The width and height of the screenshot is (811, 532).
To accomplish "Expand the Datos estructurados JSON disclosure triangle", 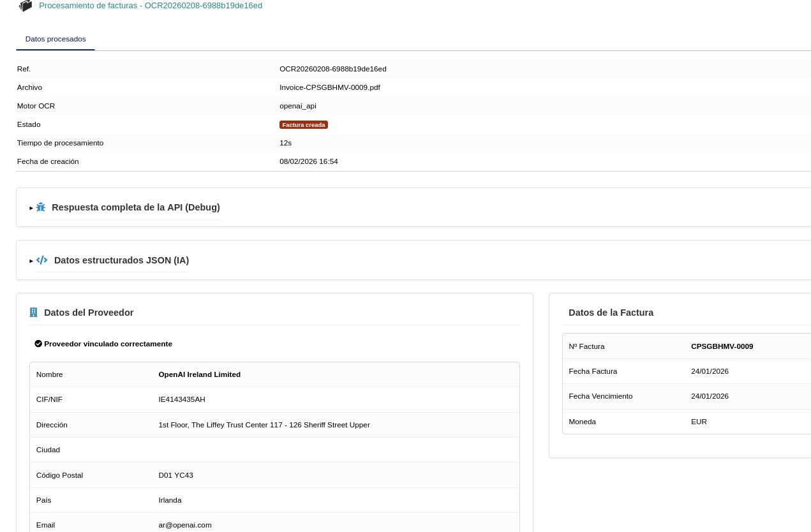I will point(31,261).
